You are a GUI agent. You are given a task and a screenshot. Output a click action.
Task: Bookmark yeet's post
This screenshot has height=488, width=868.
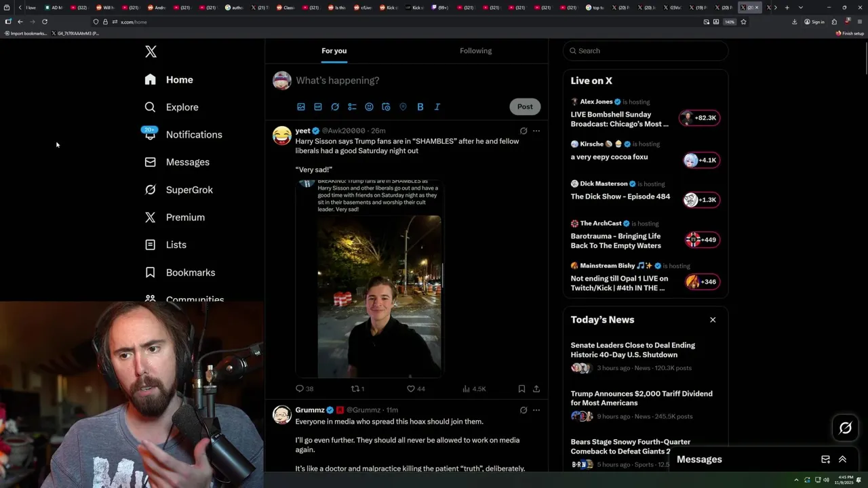point(521,388)
